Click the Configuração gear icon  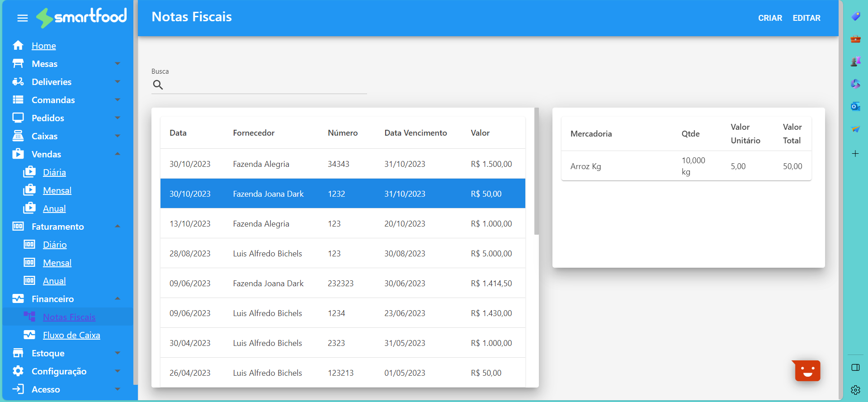point(18,371)
